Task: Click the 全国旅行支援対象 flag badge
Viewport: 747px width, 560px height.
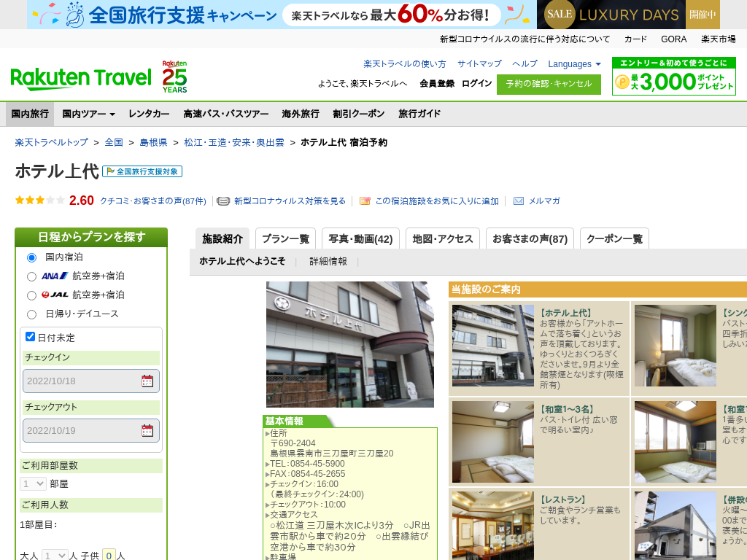Action: pyautogui.click(x=142, y=171)
